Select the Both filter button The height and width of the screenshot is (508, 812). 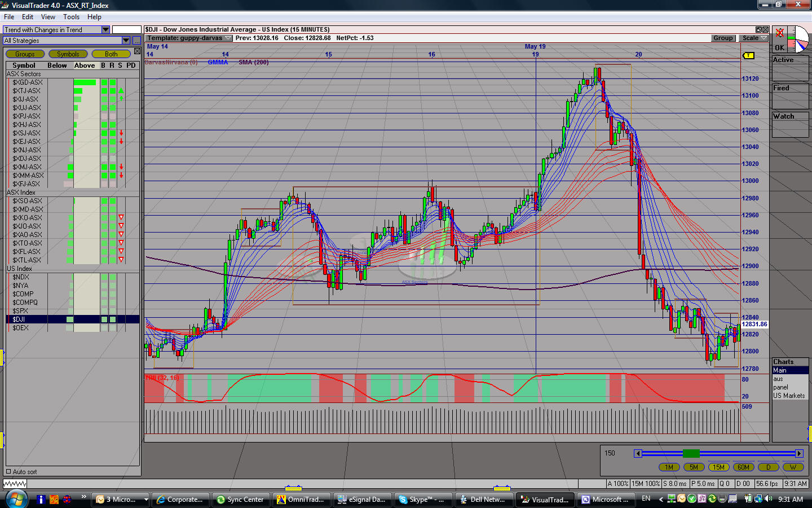tap(111, 54)
